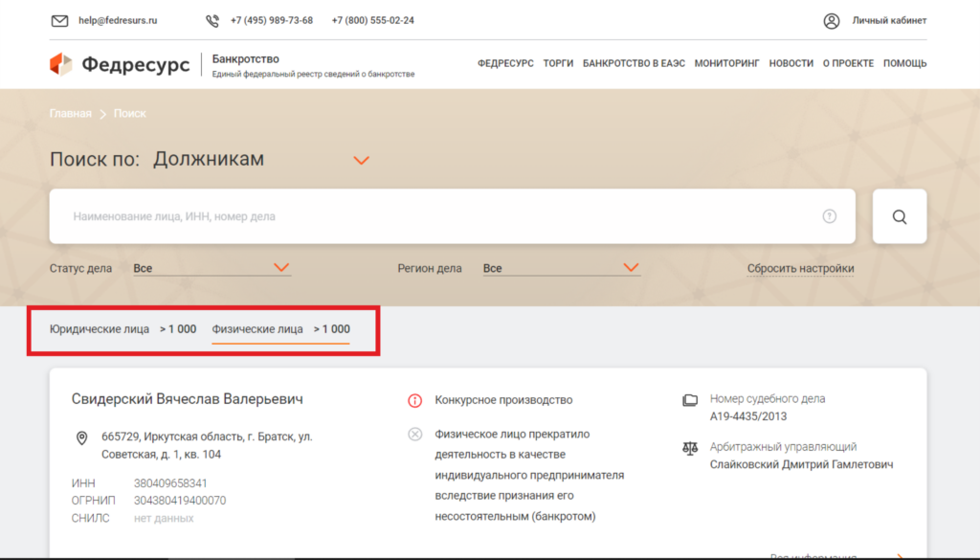
Task: Select the Физические лица tab
Action: click(x=257, y=329)
